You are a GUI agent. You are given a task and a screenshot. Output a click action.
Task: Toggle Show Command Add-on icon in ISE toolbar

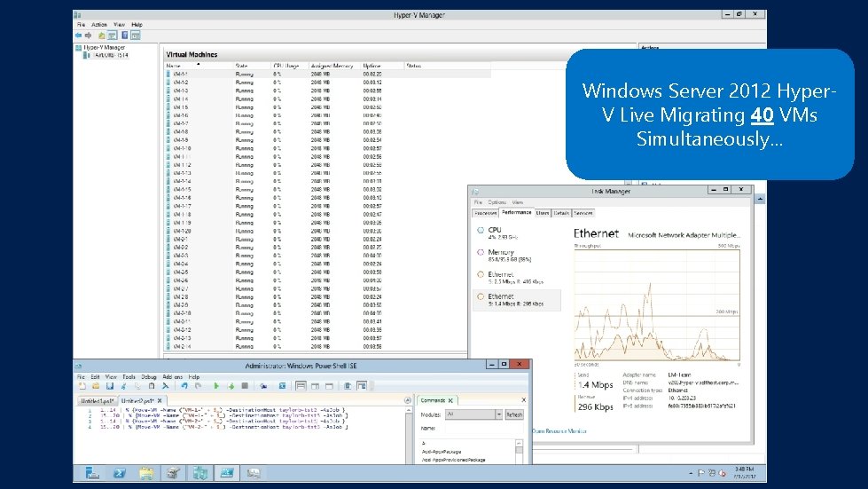click(x=362, y=386)
